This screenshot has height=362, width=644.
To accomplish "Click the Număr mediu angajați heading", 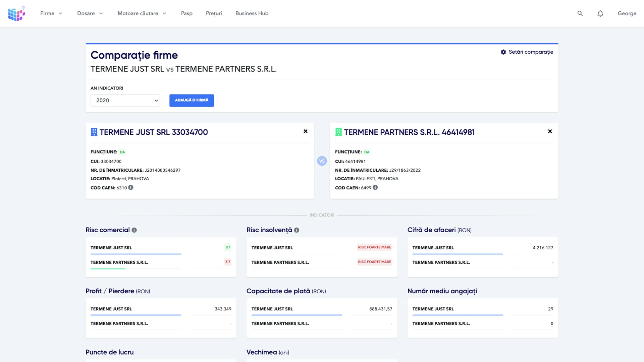I will [x=442, y=291].
